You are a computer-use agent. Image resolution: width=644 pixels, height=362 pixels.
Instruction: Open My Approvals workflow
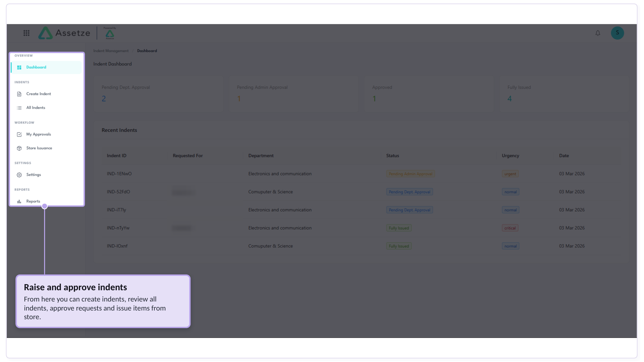tap(46, 135)
